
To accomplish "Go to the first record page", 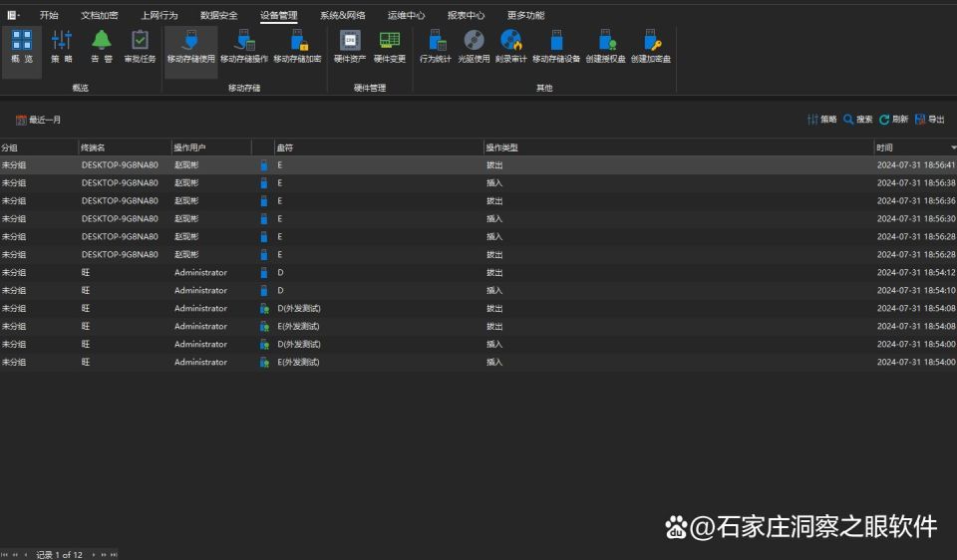I will (x=5, y=554).
